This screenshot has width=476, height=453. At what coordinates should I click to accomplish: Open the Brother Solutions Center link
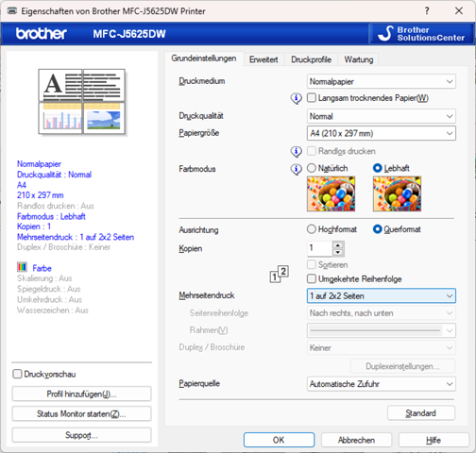421,34
